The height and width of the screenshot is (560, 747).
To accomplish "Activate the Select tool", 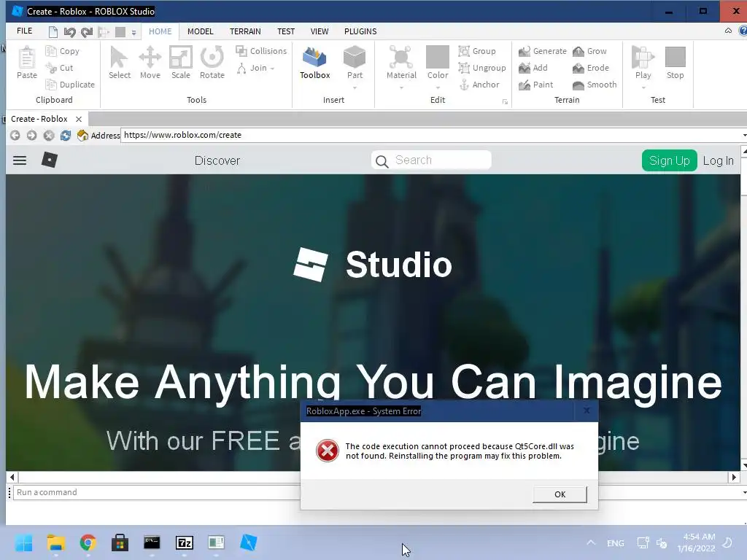I will click(x=120, y=63).
